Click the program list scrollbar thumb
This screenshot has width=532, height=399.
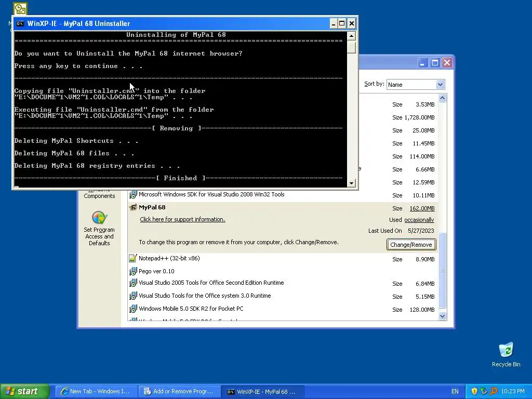point(442,270)
